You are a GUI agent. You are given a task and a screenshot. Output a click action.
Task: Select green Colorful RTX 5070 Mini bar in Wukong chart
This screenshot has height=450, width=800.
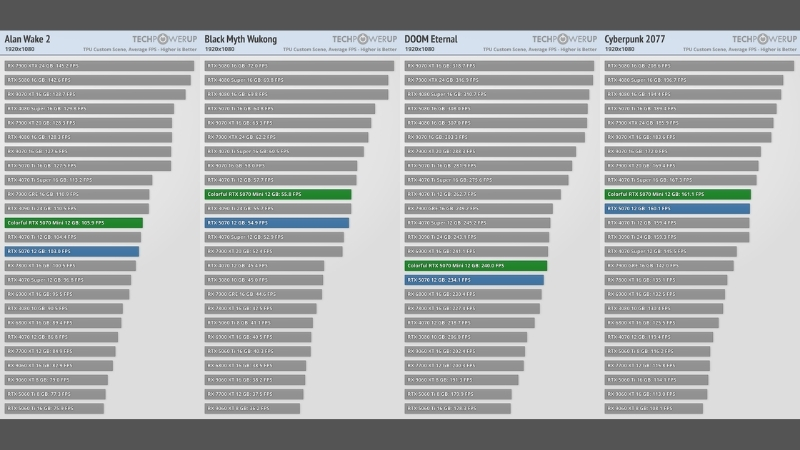pos(278,194)
